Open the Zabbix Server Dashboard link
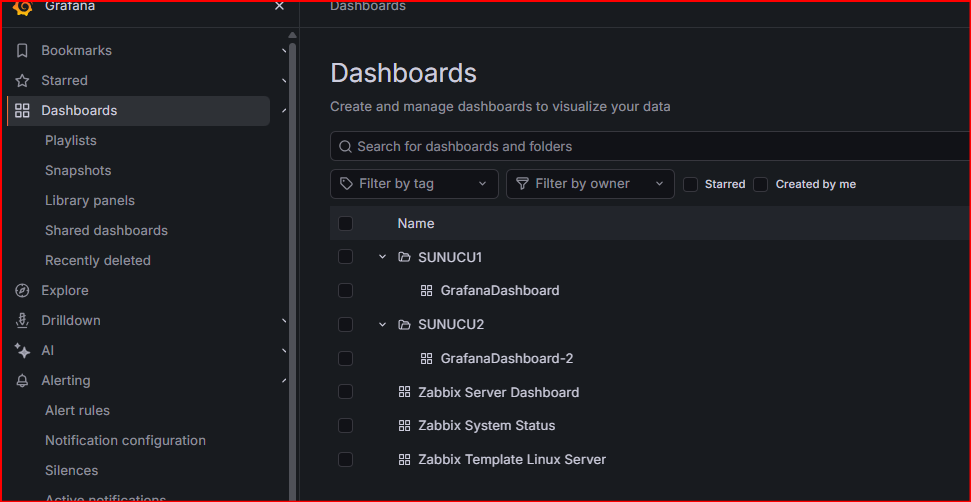The image size is (971, 502). click(499, 392)
